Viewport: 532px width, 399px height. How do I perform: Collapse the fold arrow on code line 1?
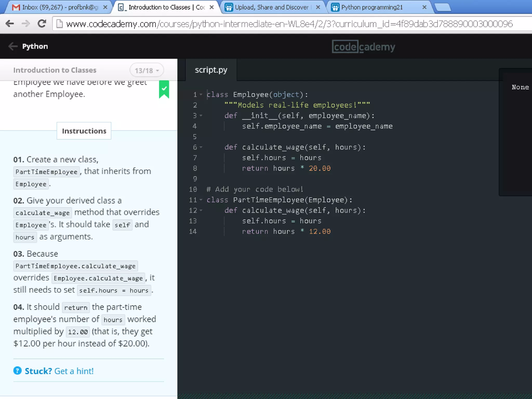[x=201, y=95]
